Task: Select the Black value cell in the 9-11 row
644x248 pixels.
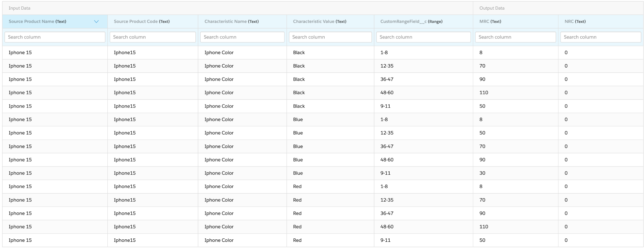Action: (330, 106)
